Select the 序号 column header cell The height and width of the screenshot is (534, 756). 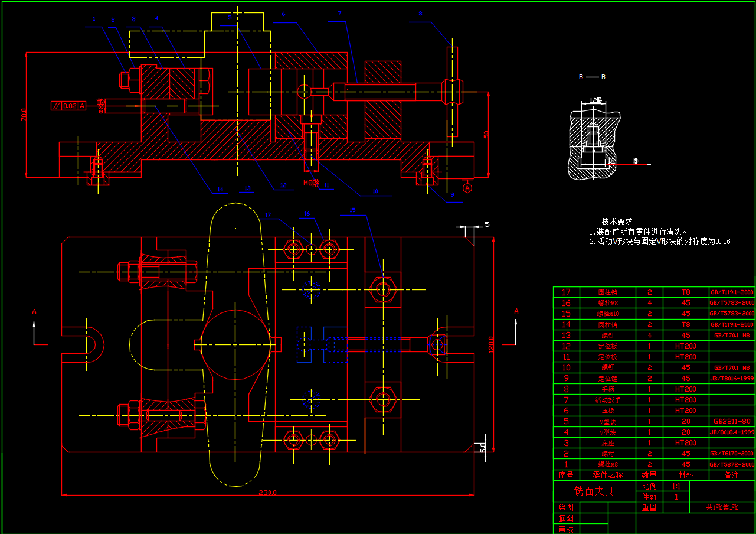pos(565,475)
